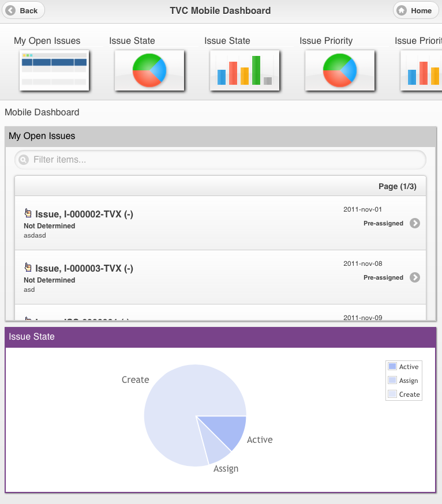Expand issue I-000002-TVX with arrow icon
Image resolution: width=442 pixels, height=504 pixels.
tap(414, 224)
